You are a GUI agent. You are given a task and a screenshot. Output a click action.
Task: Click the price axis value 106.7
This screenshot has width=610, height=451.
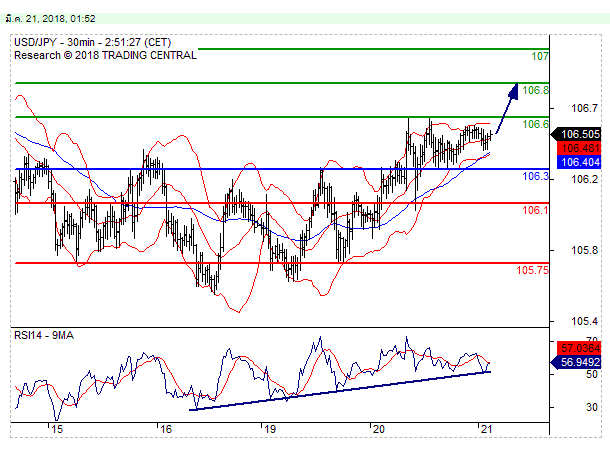tap(584, 108)
